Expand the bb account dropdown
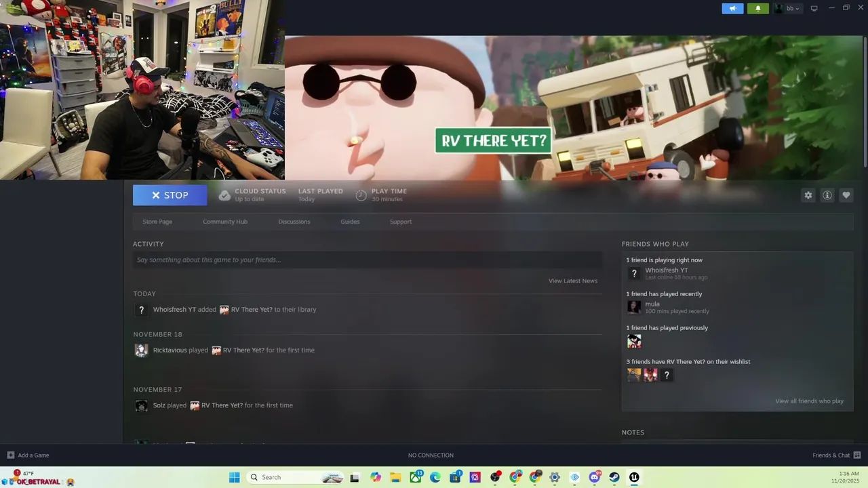The image size is (868, 488). (787, 8)
